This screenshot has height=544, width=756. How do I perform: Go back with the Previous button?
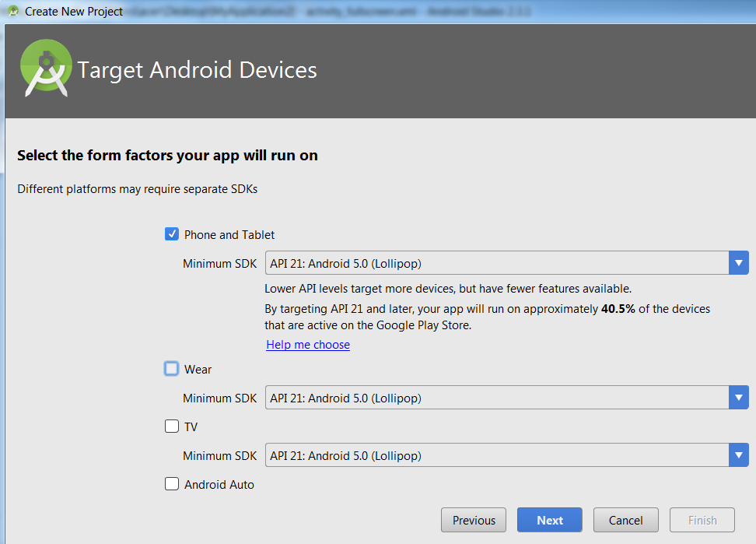[x=474, y=520]
